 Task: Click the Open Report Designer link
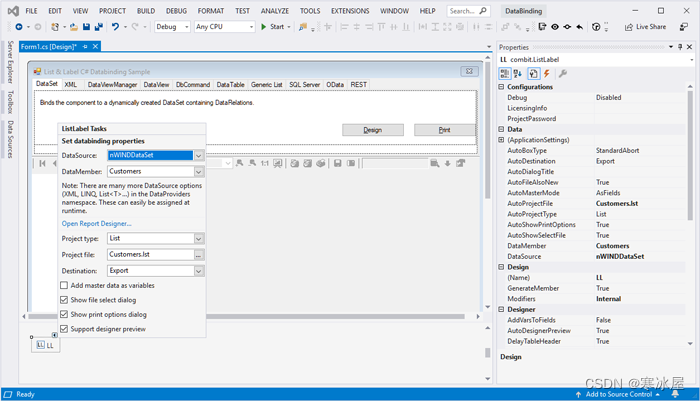(96, 223)
